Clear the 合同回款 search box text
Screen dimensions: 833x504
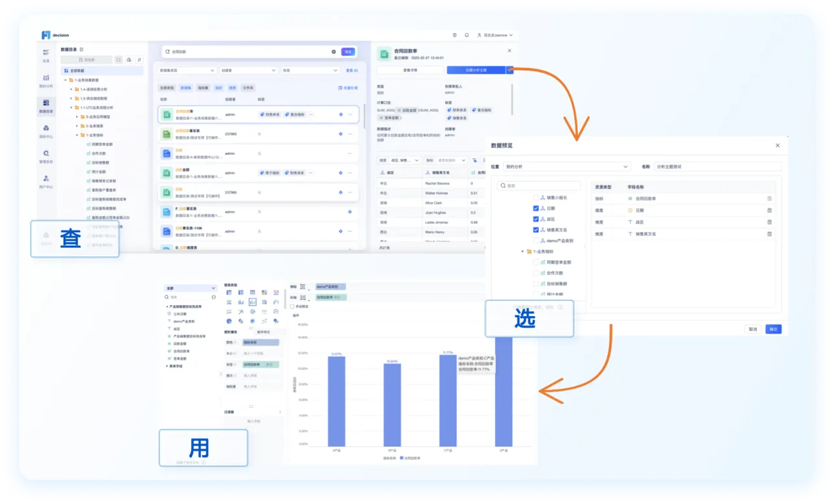(x=334, y=51)
